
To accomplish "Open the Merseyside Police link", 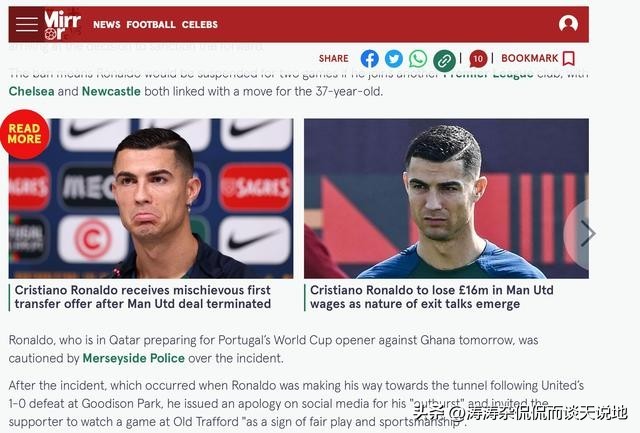I will click(133, 358).
